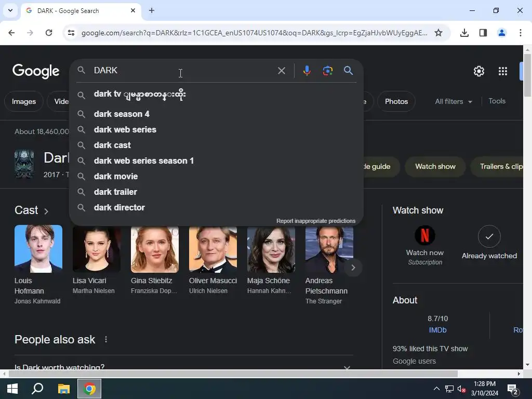Open Gina Stiebitz cast photo
Viewport: 532px width, 399px height.
point(155,249)
